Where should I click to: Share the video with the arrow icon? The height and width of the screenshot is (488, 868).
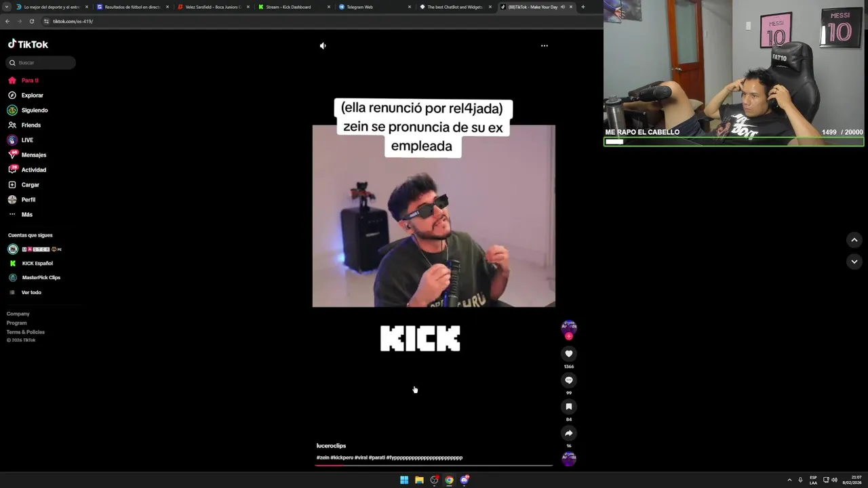click(569, 433)
